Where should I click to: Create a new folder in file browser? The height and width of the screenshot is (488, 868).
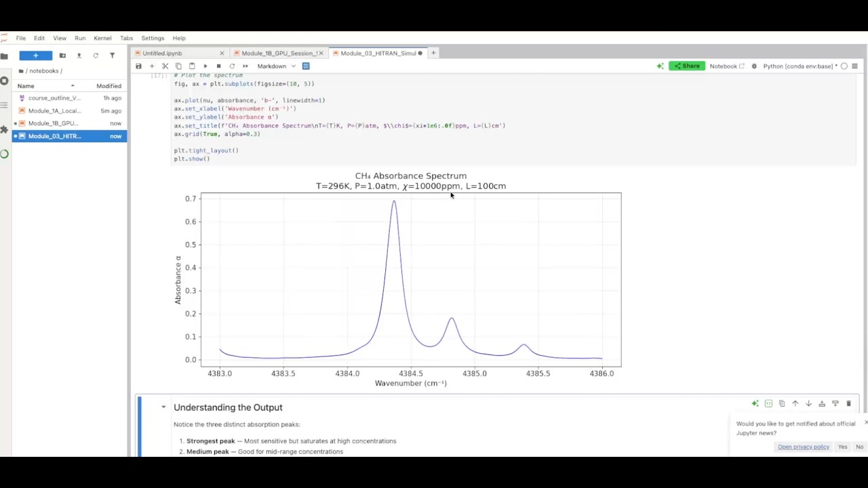[62, 56]
